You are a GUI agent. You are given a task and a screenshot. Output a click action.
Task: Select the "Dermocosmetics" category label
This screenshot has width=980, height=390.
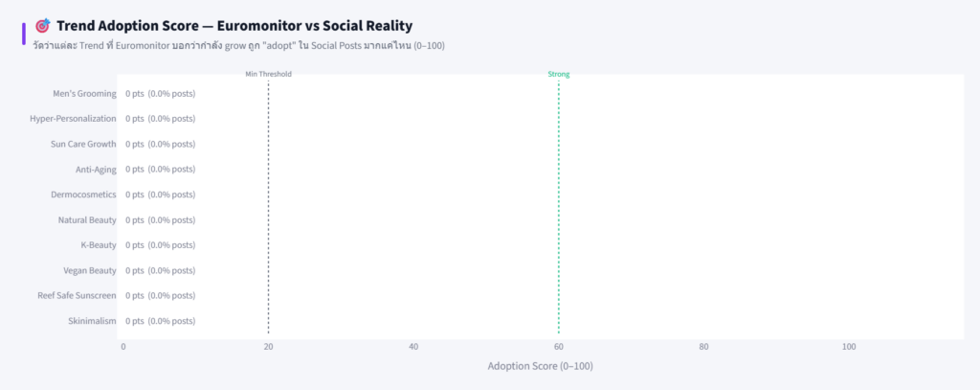point(83,195)
